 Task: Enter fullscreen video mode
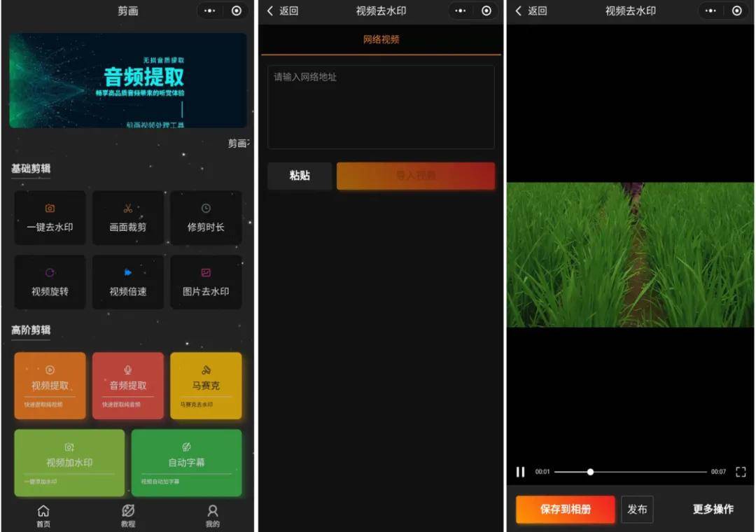[741, 472]
